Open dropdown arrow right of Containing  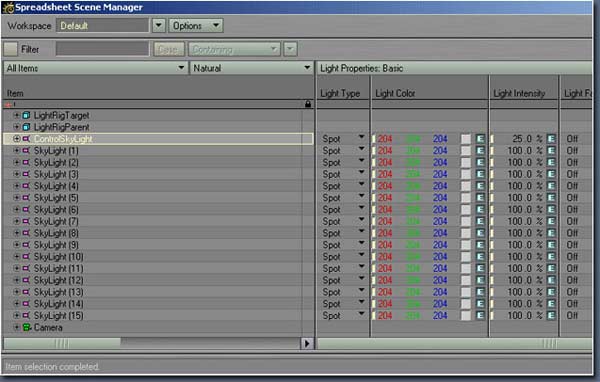point(290,49)
